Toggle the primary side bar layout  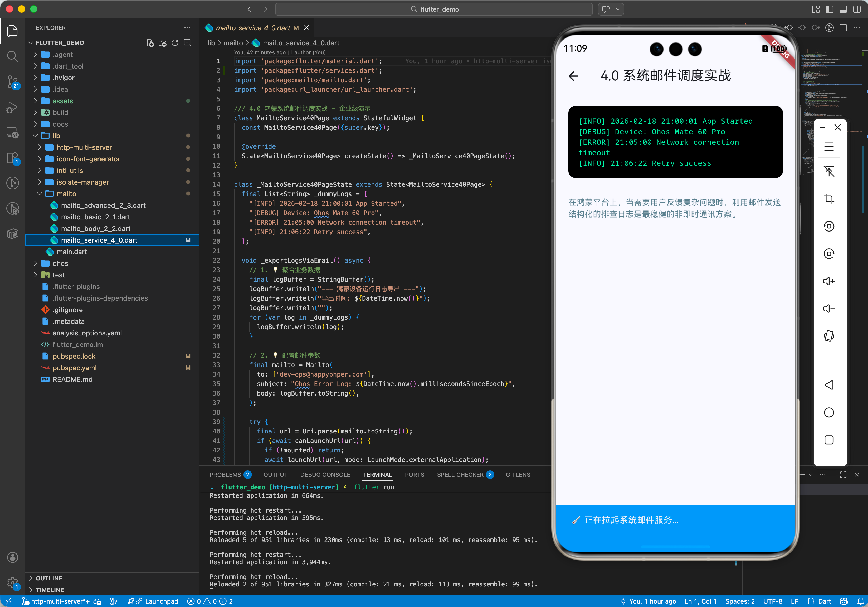click(x=829, y=9)
